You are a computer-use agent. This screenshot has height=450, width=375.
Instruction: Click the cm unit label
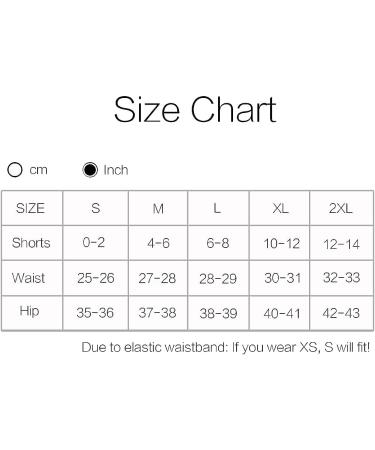pos(38,170)
